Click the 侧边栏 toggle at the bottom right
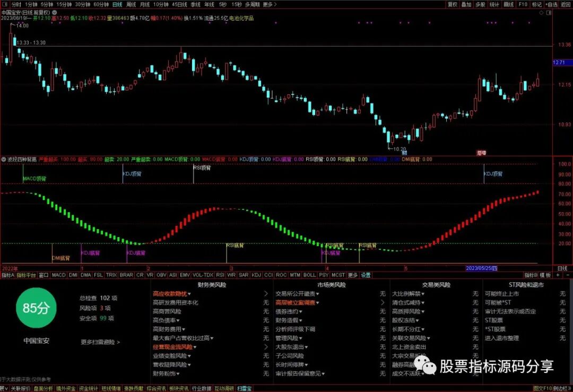This screenshot has height=392, width=573. (x=563, y=389)
